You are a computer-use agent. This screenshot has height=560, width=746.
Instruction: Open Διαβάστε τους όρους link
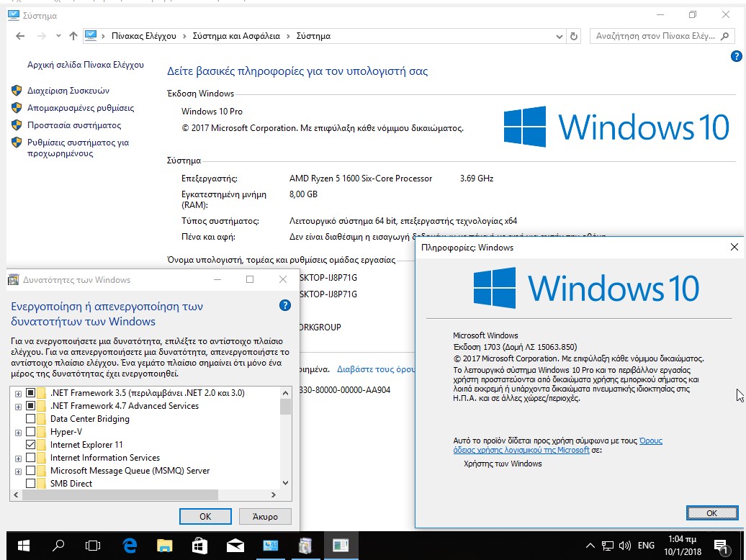click(x=376, y=369)
